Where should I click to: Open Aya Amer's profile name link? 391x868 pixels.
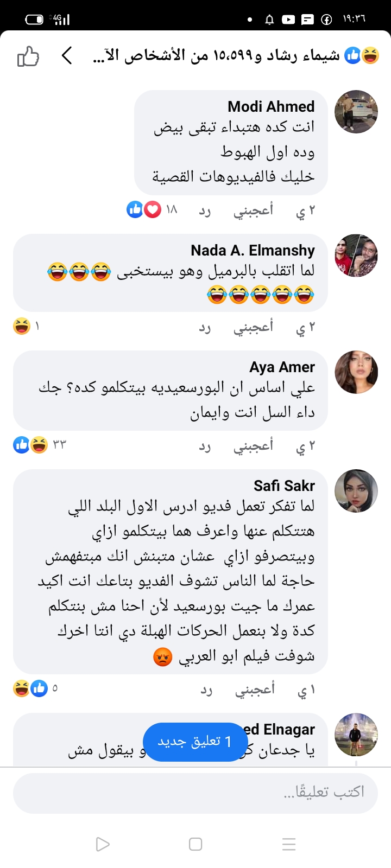click(x=282, y=367)
